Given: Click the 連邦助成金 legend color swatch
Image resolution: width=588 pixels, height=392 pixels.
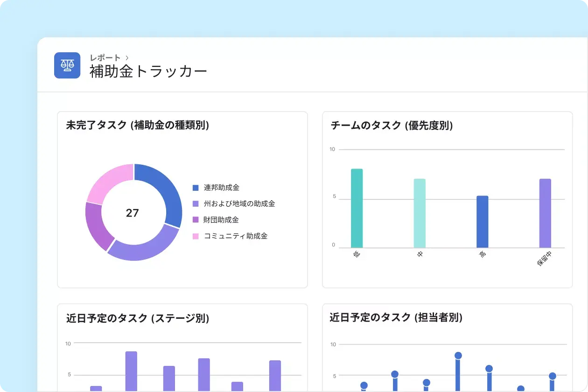Looking at the screenshot, I should (x=196, y=188).
